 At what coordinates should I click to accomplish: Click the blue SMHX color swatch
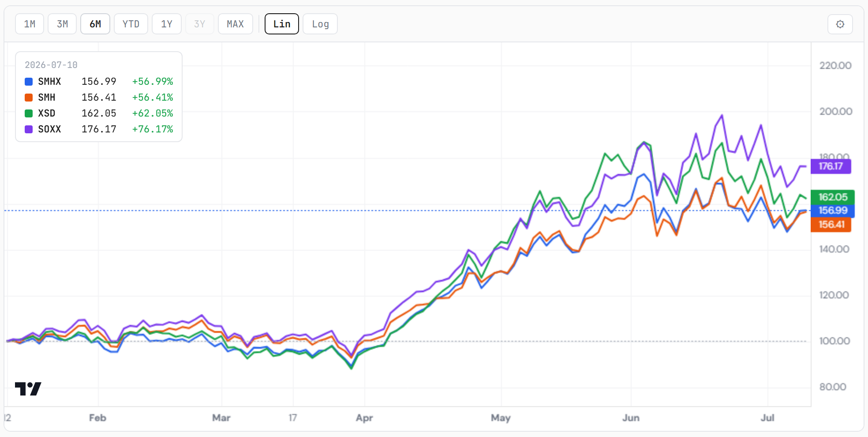(29, 82)
